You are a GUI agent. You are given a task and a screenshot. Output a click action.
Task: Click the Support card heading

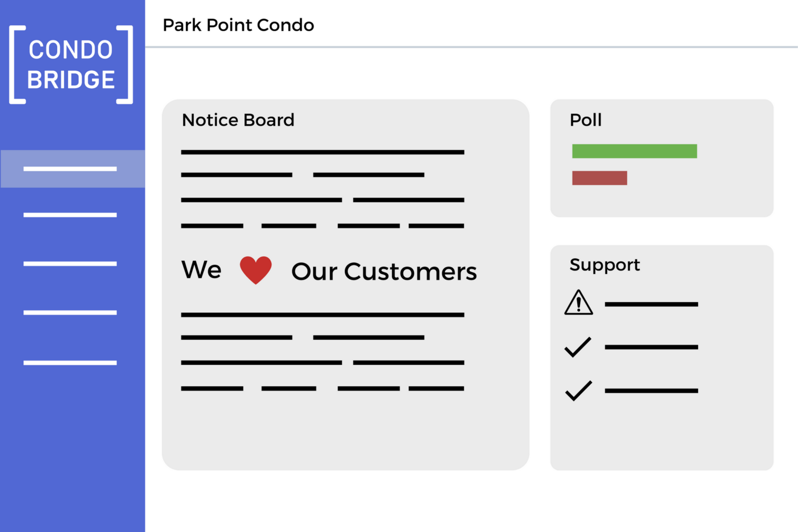(605, 265)
